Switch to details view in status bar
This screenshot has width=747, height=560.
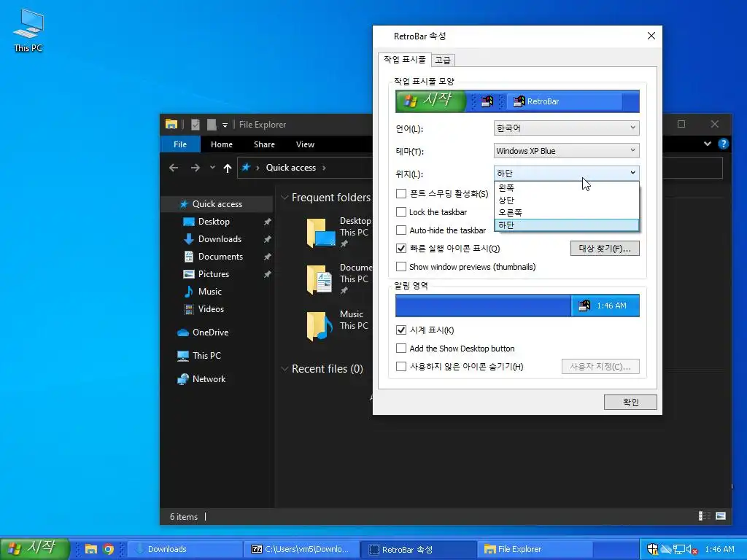[x=704, y=516]
